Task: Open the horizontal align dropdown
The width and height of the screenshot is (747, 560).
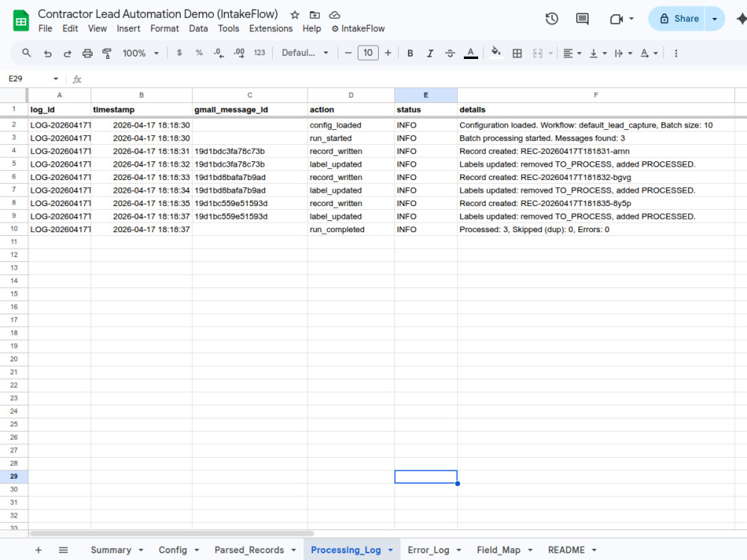Action: 572,53
